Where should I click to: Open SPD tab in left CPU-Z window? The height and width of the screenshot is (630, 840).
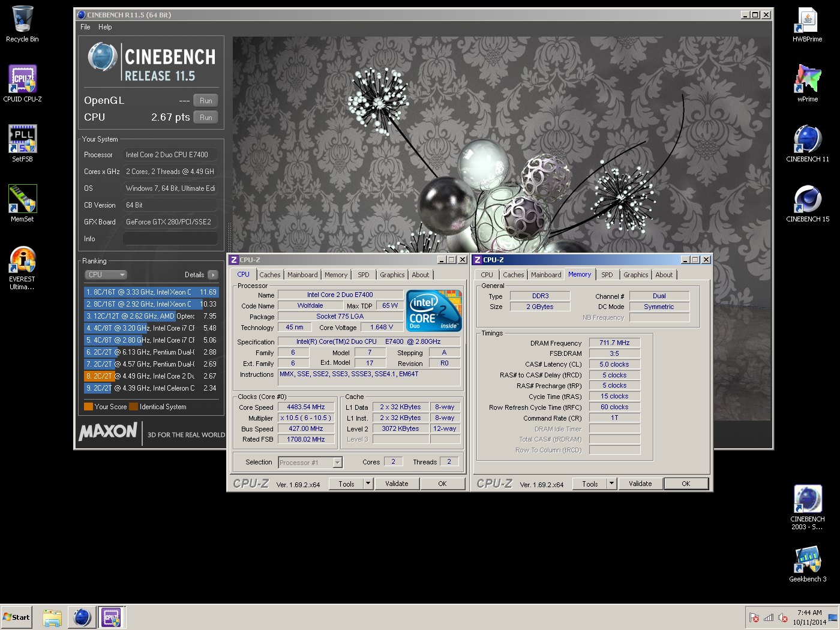pyautogui.click(x=364, y=275)
